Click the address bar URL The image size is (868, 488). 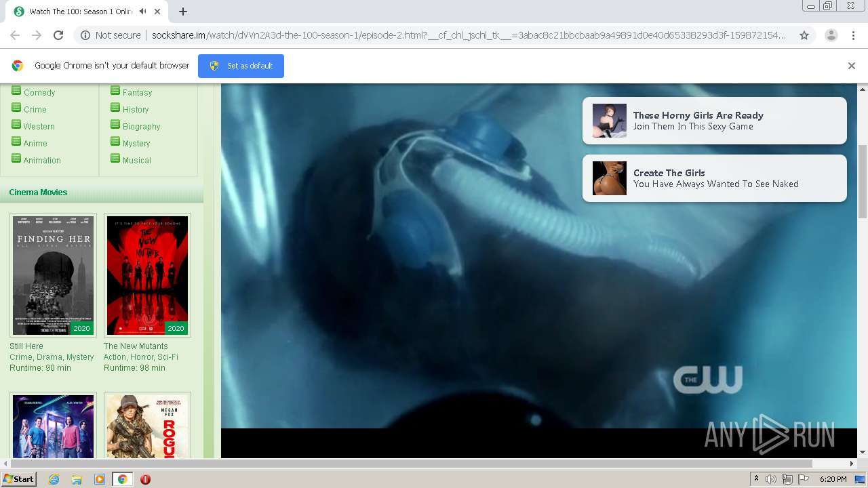coord(468,35)
